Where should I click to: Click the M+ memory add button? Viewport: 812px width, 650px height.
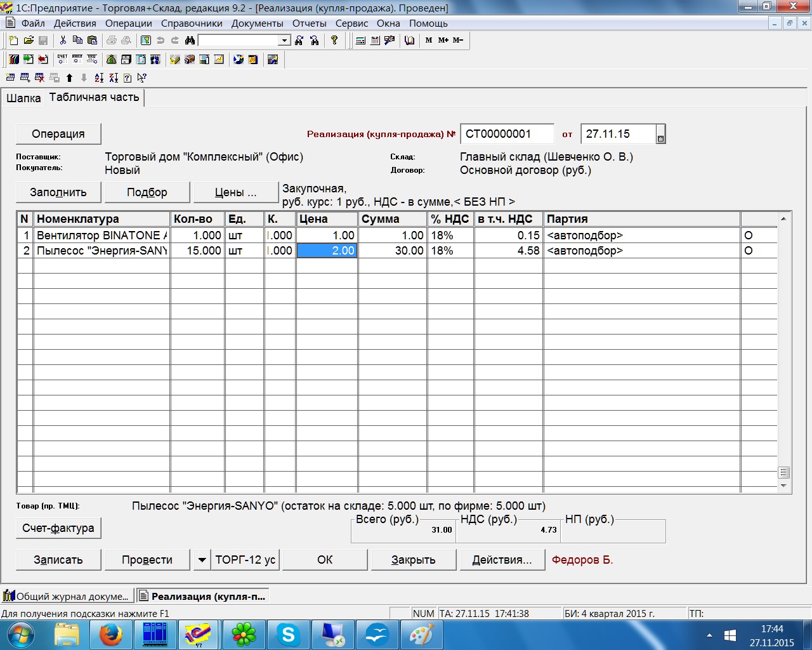tap(443, 41)
